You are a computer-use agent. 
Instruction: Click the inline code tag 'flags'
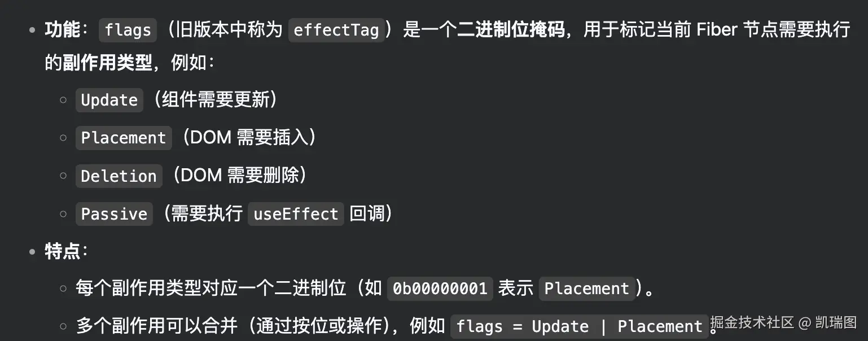[128, 30]
